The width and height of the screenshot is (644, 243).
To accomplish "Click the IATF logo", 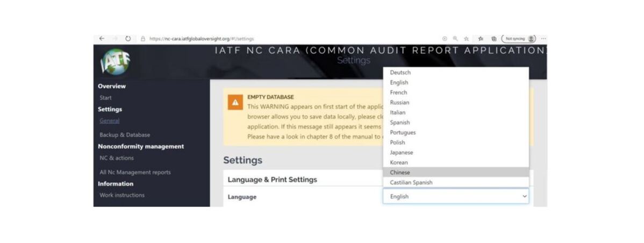I will click(115, 63).
